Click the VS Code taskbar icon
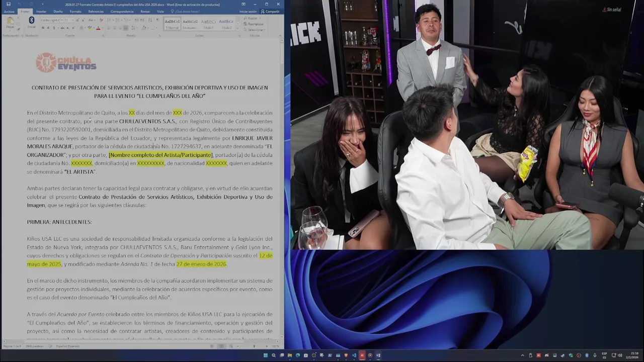Viewport: 644px width, 362px height. click(354, 355)
